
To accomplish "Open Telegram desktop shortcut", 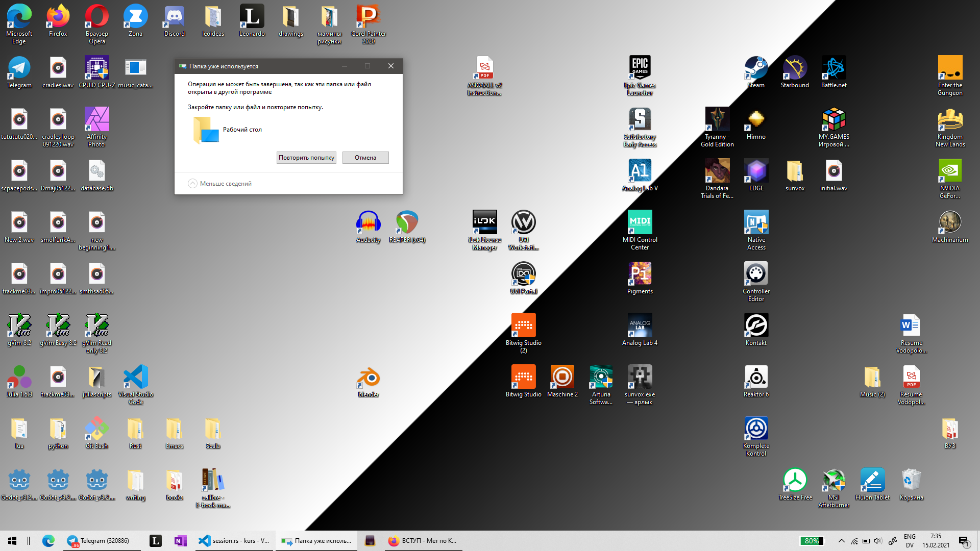I will click(x=19, y=72).
